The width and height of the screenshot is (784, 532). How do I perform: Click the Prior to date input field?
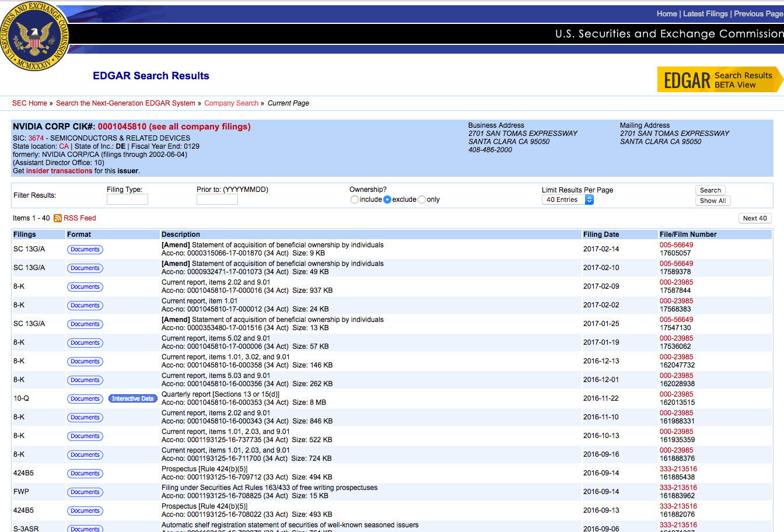(217, 199)
